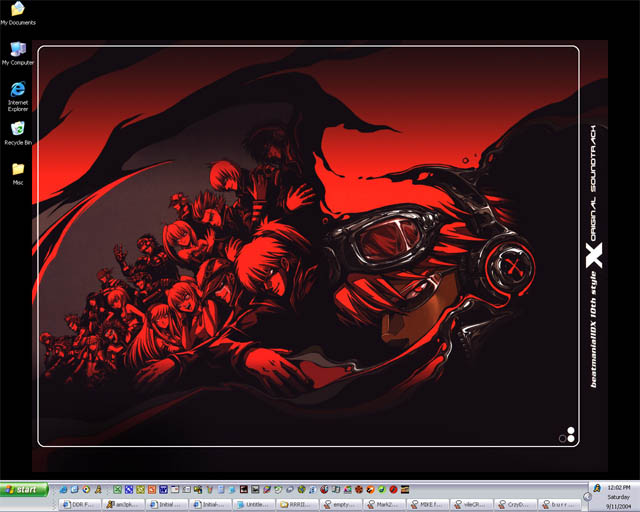Switch to the 'vileCR...' chat taskbar window
Image resolution: width=640 pixels, height=512 pixels.
473,505
